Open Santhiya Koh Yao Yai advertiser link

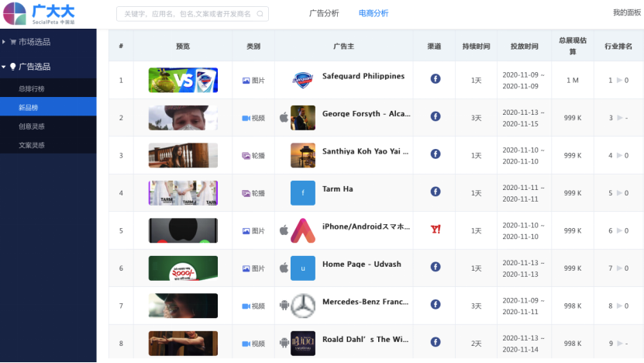[x=366, y=151]
